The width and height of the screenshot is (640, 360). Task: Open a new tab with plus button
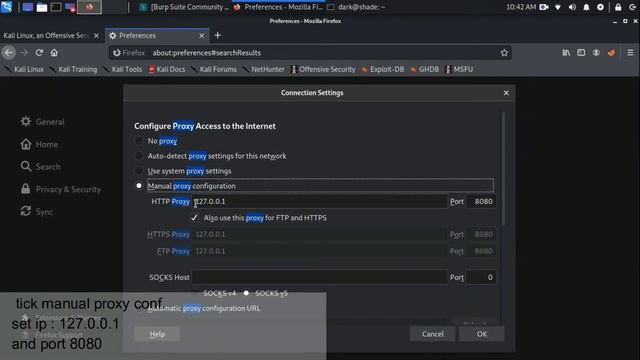[218, 36]
